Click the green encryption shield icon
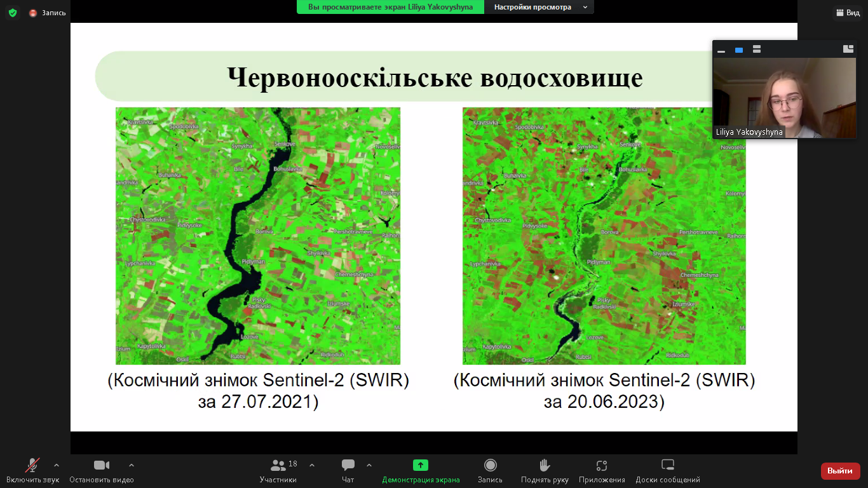Image resolution: width=868 pixels, height=488 pixels. point(13,13)
